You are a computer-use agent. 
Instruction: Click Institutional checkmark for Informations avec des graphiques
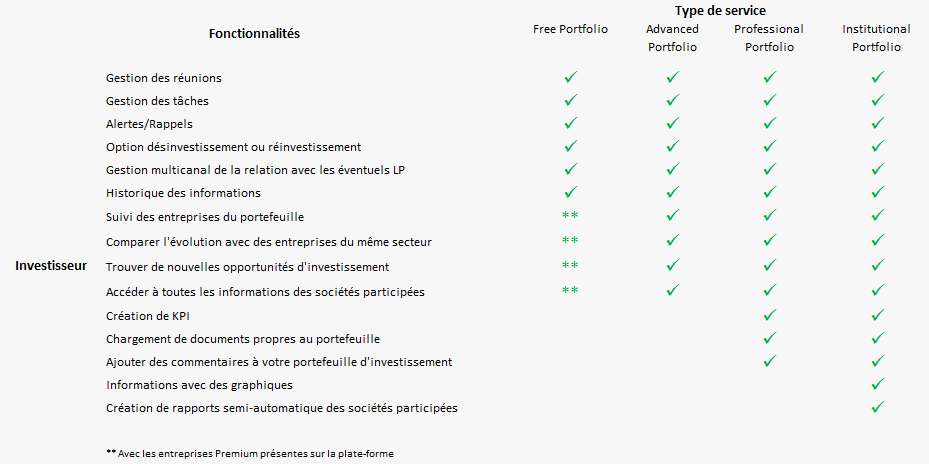[x=877, y=384]
